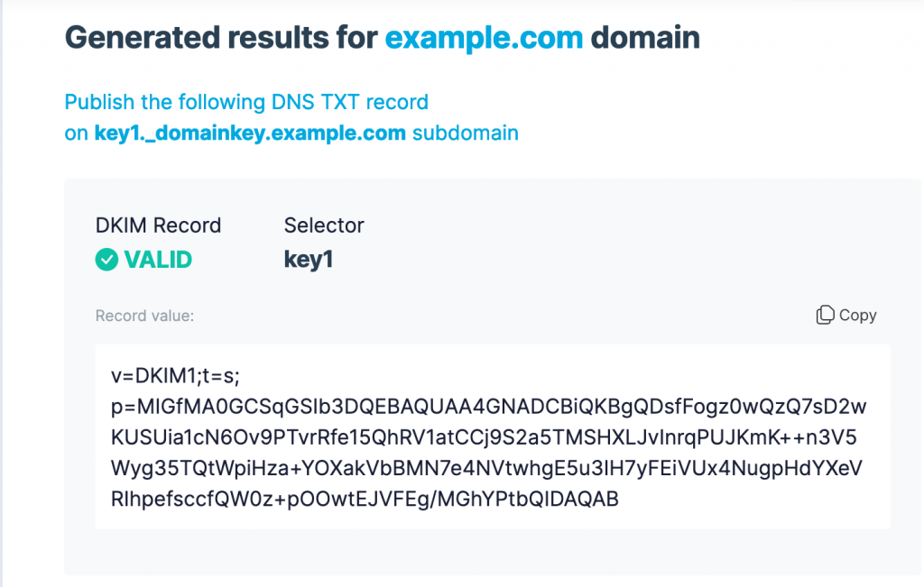
Task: Click the DKIM Record label
Action: 158,225
